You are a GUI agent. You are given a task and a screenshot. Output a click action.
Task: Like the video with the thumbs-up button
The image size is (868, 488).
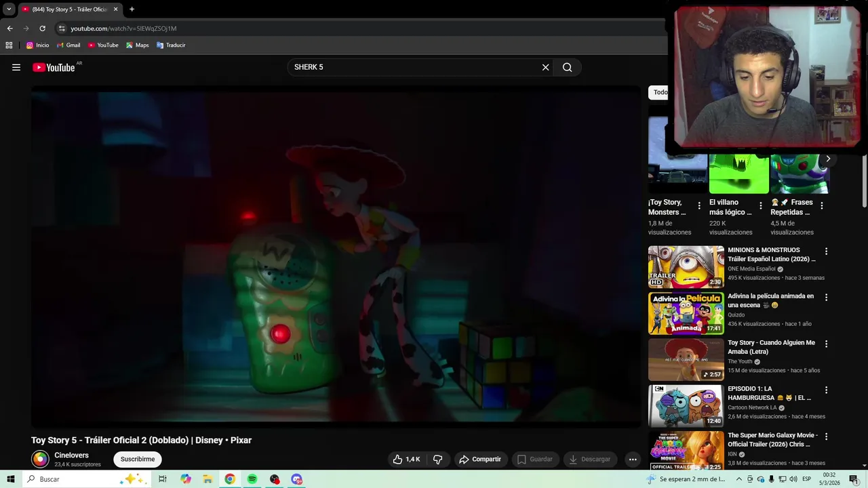[x=406, y=460]
